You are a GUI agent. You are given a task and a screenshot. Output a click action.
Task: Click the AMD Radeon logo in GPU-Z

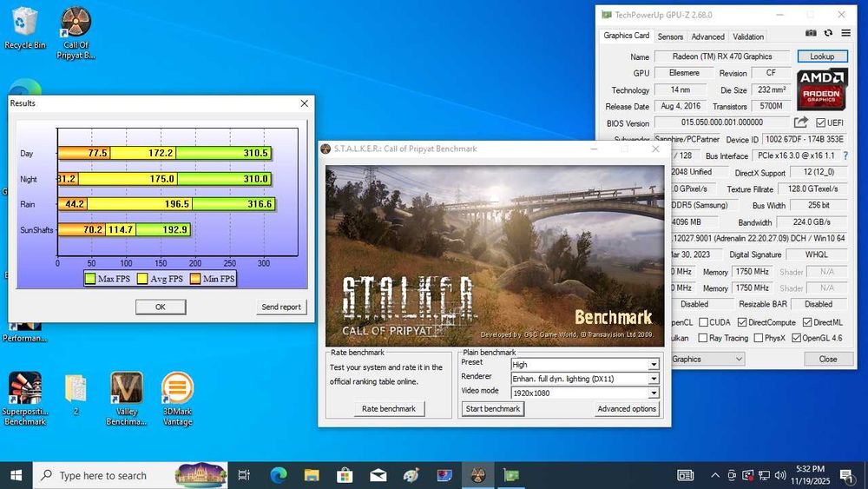click(x=822, y=89)
